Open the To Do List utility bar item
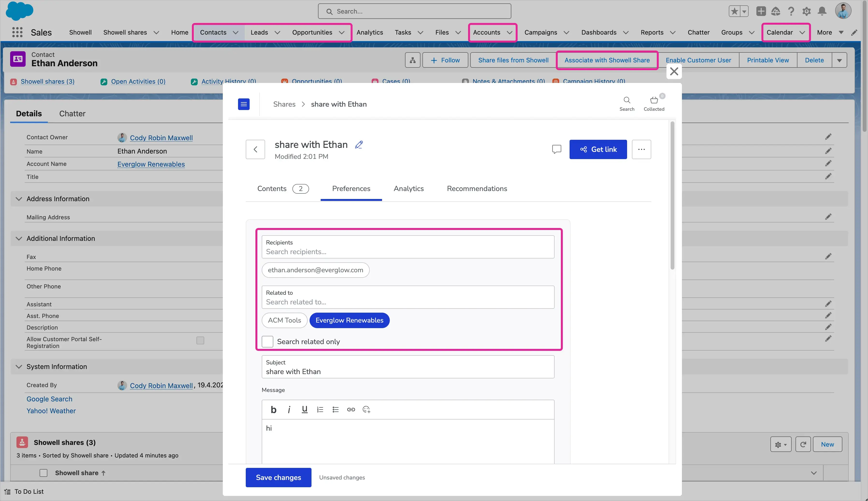868x501 pixels. (x=24, y=492)
